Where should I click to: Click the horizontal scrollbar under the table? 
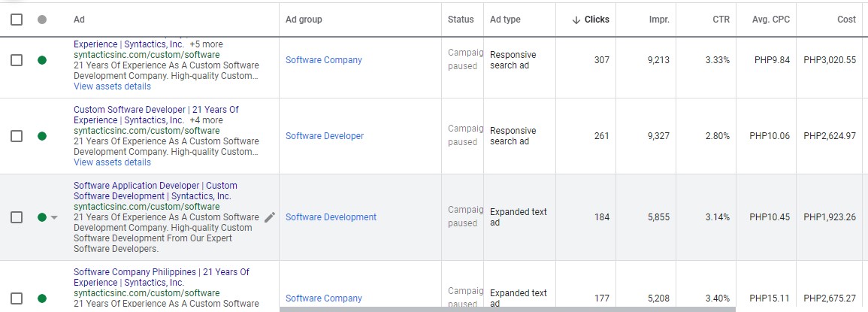click(x=507, y=309)
